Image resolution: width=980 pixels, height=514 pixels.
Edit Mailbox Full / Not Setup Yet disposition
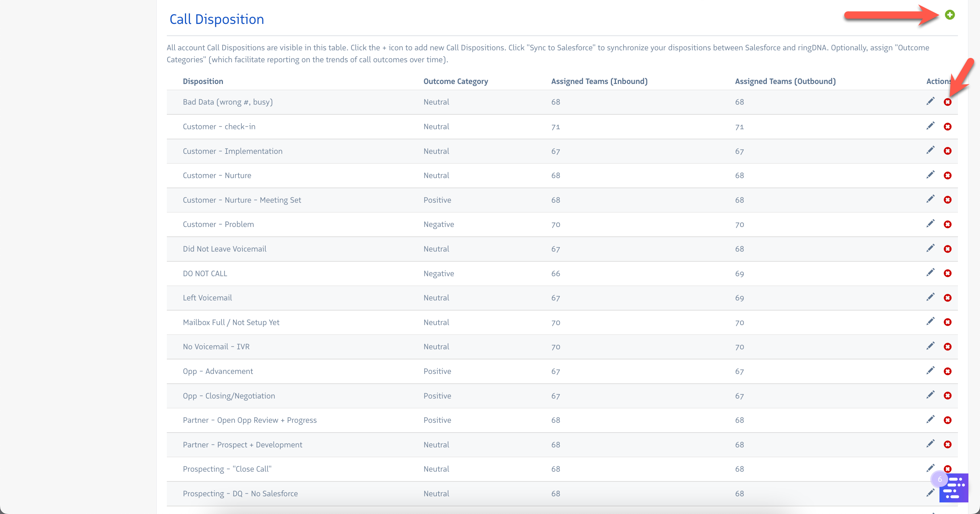(x=930, y=321)
